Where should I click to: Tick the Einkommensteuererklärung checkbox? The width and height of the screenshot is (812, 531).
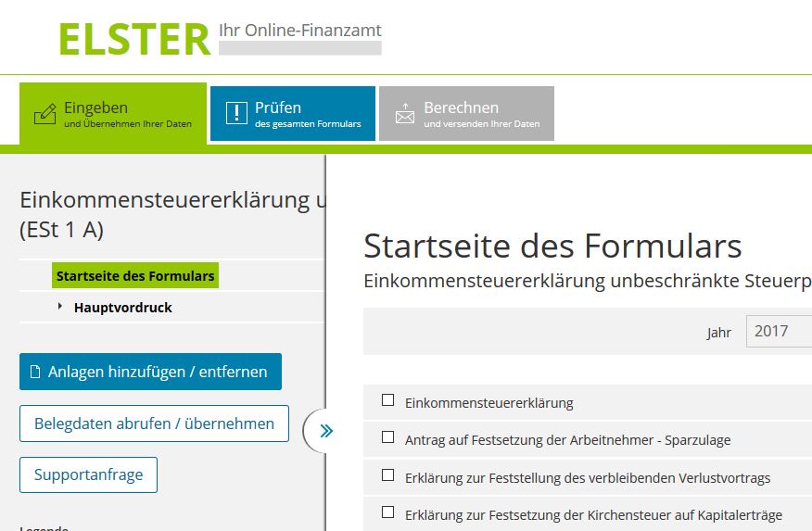point(387,400)
